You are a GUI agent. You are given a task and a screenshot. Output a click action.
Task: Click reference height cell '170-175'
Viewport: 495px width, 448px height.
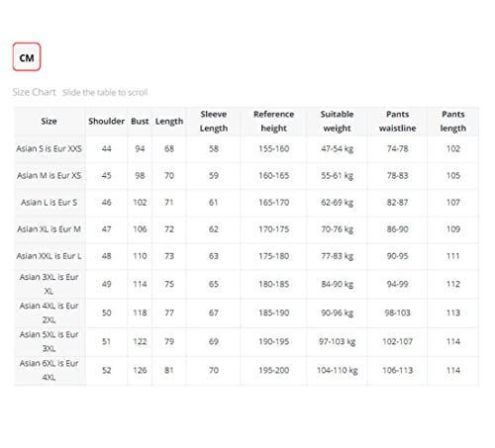pyautogui.click(x=273, y=229)
